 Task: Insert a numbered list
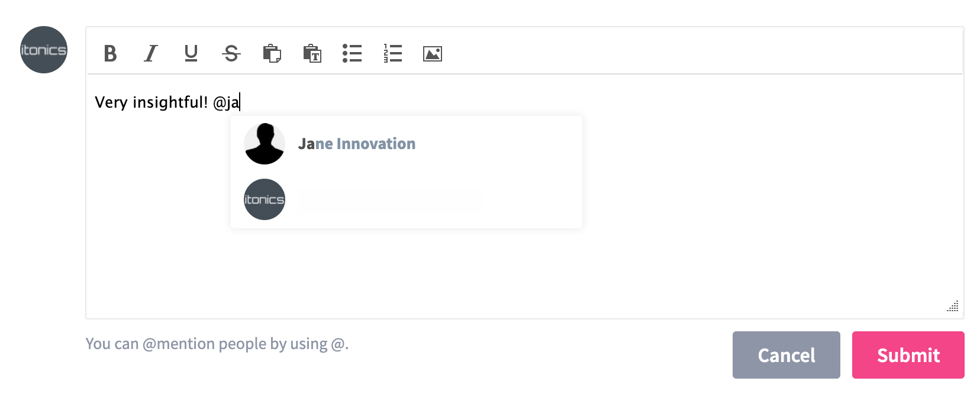392,54
